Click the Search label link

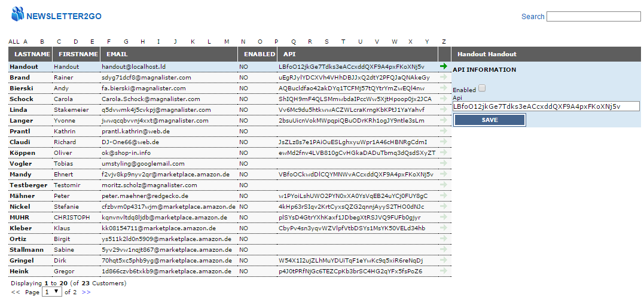click(x=533, y=16)
